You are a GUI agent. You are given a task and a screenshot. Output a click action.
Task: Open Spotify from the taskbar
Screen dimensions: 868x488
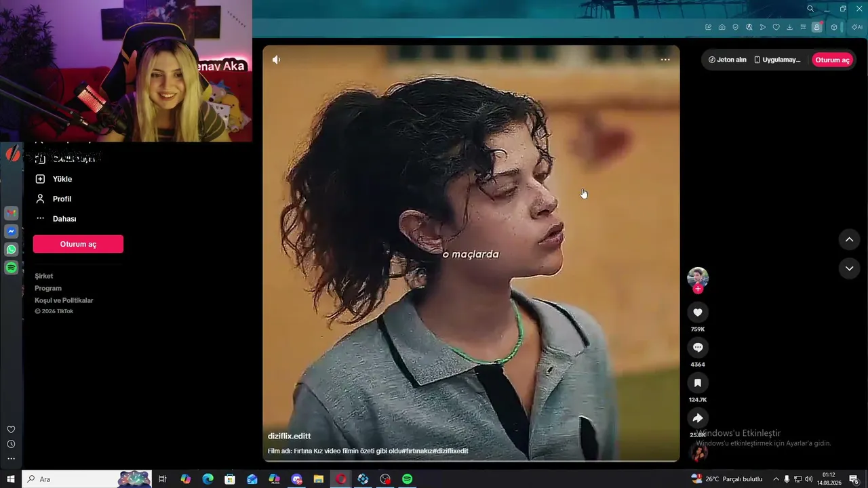(x=407, y=479)
